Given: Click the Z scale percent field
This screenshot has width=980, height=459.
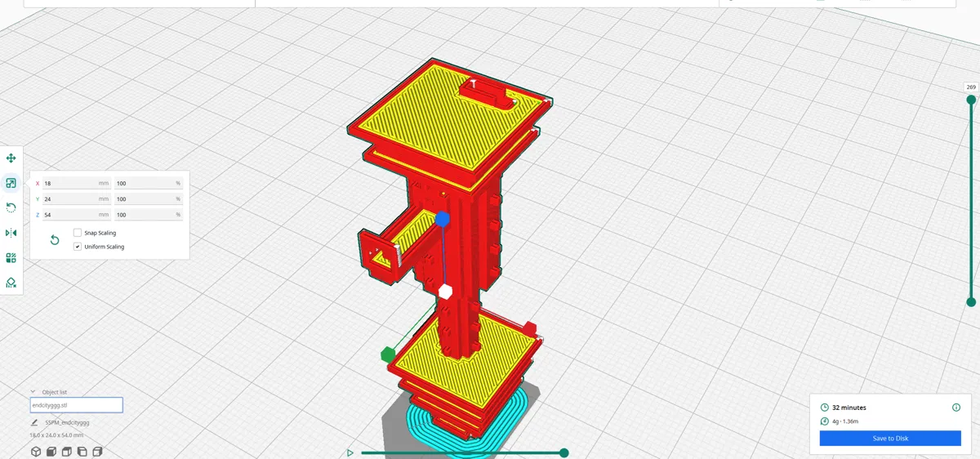Looking at the screenshot, I should click(149, 215).
